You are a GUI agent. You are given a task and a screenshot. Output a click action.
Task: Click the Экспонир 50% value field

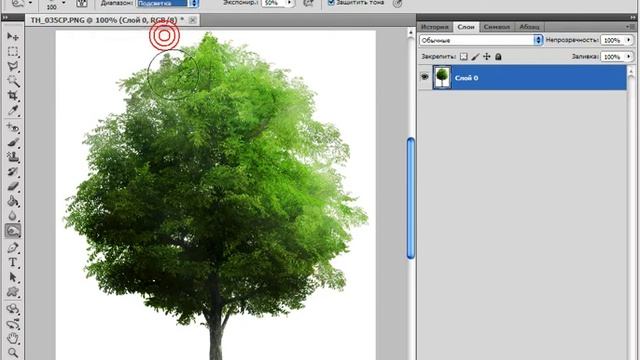[273, 3]
